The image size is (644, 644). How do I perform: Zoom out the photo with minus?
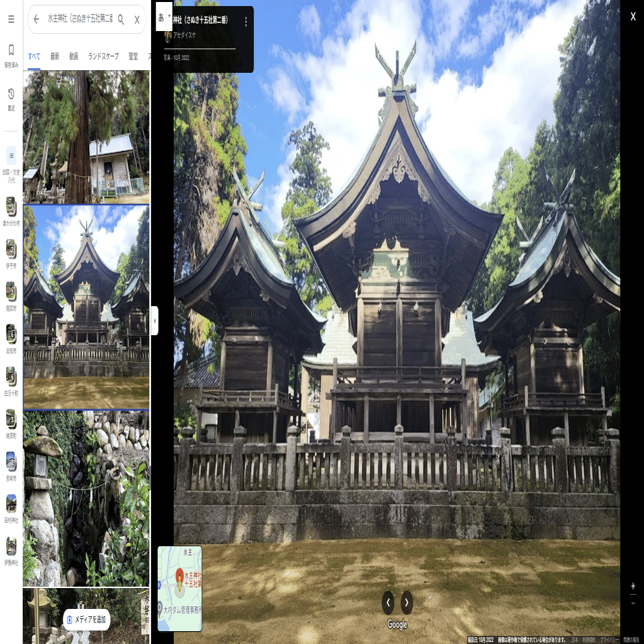(633, 603)
